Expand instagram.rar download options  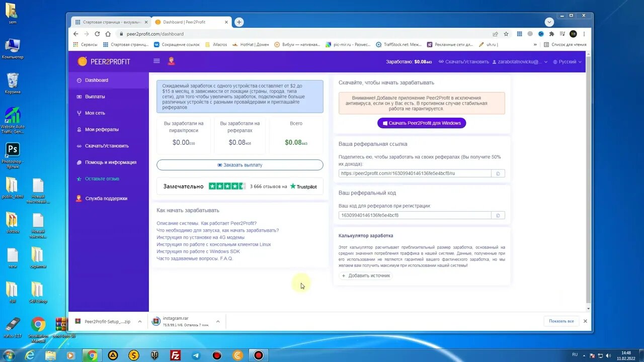pos(218,322)
